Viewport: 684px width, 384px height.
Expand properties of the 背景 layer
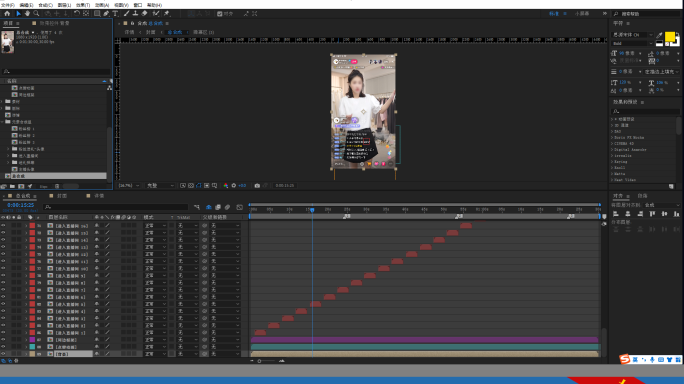pos(26,354)
